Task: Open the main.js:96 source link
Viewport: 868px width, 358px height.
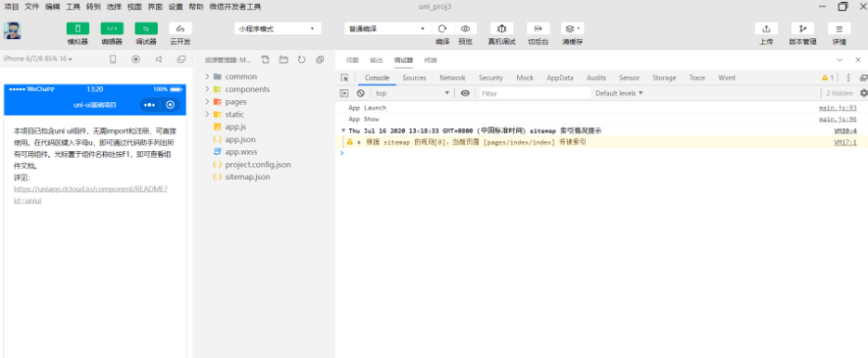Action: [837, 119]
